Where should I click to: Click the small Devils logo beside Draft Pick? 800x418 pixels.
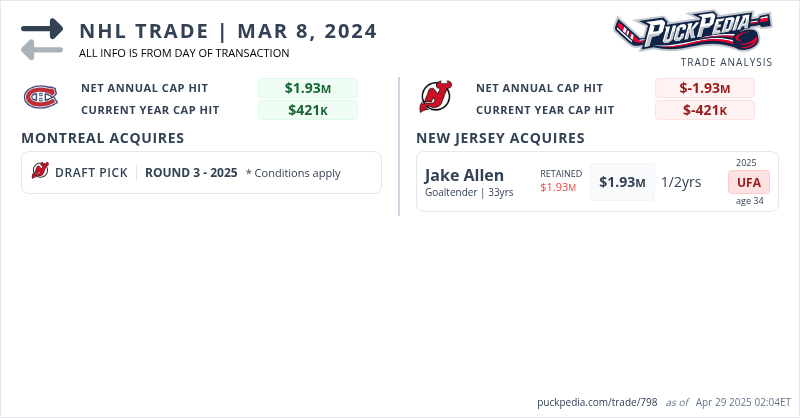click(40, 172)
